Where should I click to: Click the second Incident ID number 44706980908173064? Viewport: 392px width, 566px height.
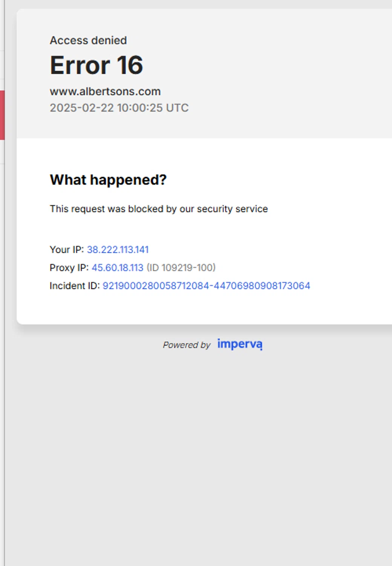coord(262,286)
